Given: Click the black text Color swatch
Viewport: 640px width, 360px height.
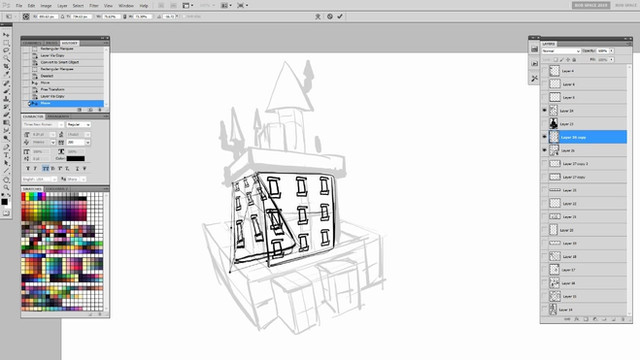Looking at the screenshot, I should pos(76,158).
